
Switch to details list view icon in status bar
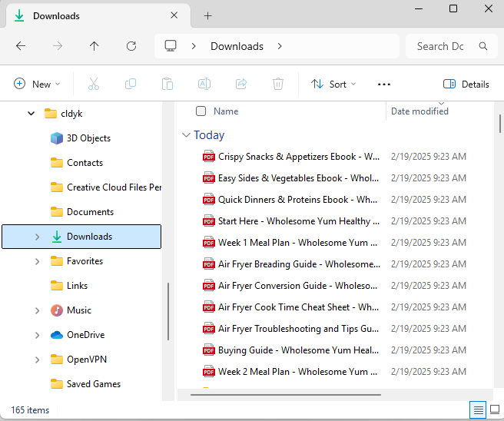(x=478, y=409)
